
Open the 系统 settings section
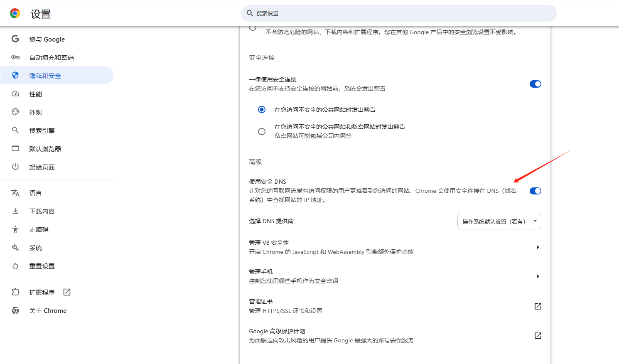coord(57,248)
